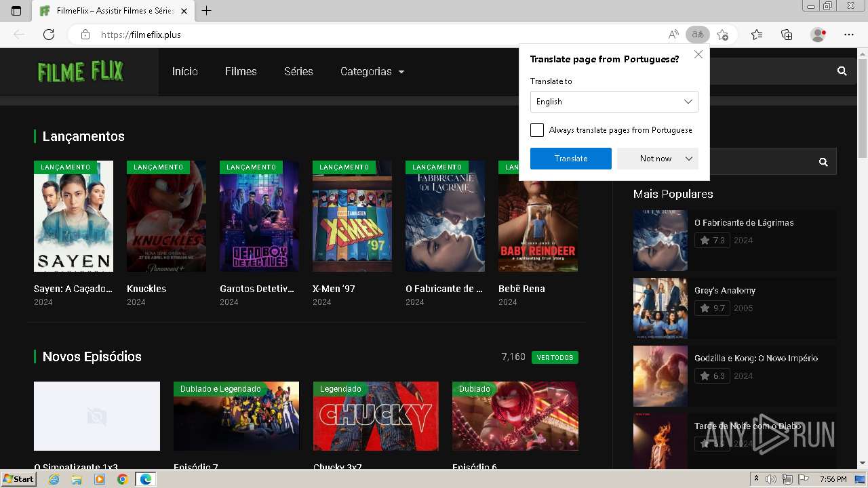The width and height of the screenshot is (868, 488).
Task: Add this page to favorites star icon
Action: [723, 35]
